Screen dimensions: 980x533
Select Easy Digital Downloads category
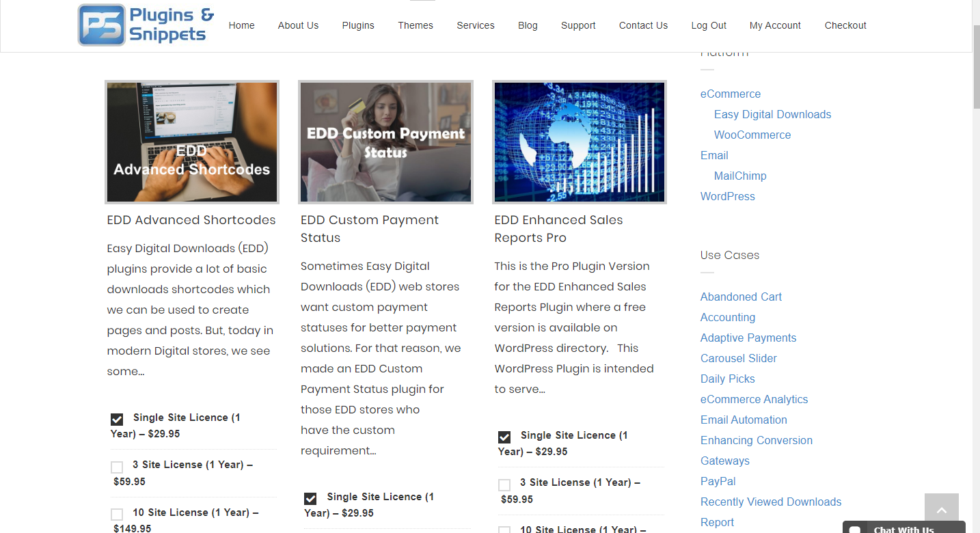pos(773,114)
